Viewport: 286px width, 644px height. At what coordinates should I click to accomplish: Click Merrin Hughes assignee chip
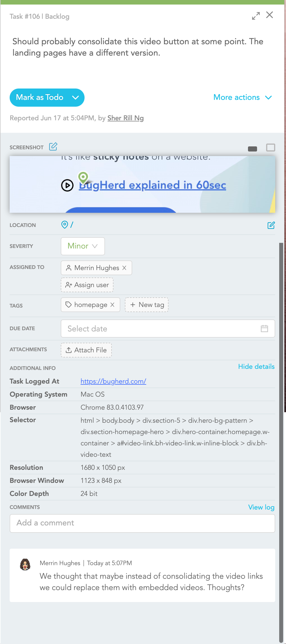coord(96,268)
